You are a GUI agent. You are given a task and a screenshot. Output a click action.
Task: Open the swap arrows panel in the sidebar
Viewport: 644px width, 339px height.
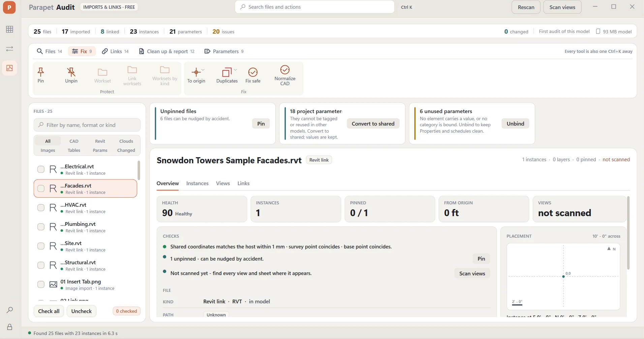tap(9, 49)
